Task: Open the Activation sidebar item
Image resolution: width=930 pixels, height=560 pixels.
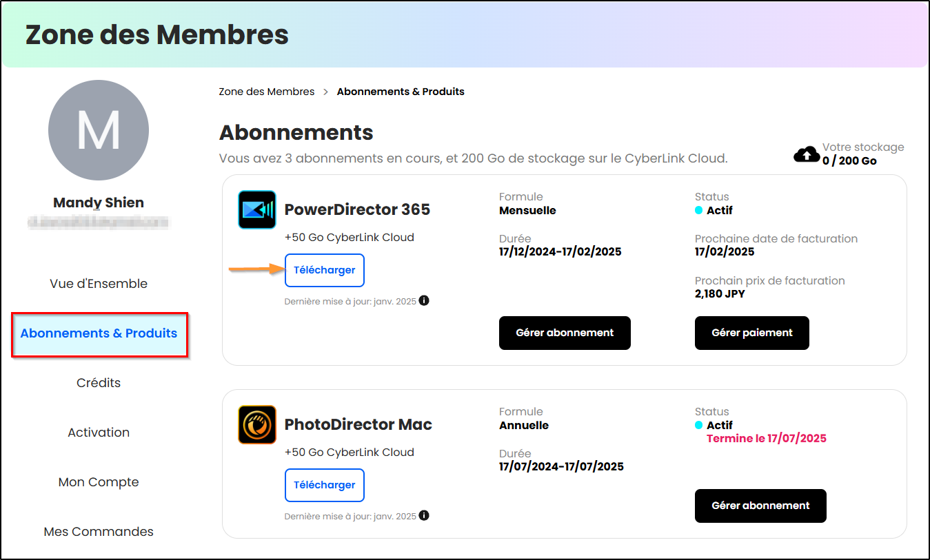Action: [99, 433]
